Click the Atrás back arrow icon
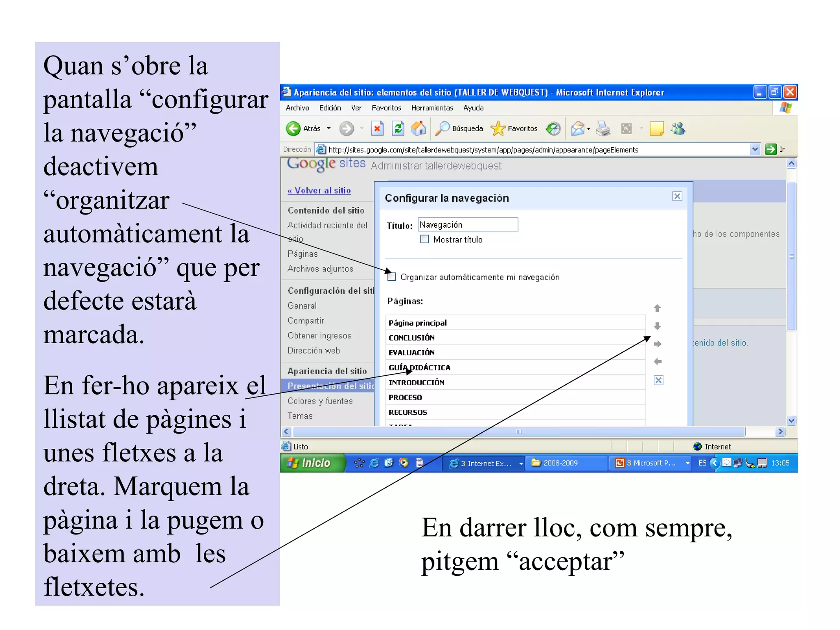Image resolution: width=840 pixels, height=630 pixels. [x=293, y=129]
